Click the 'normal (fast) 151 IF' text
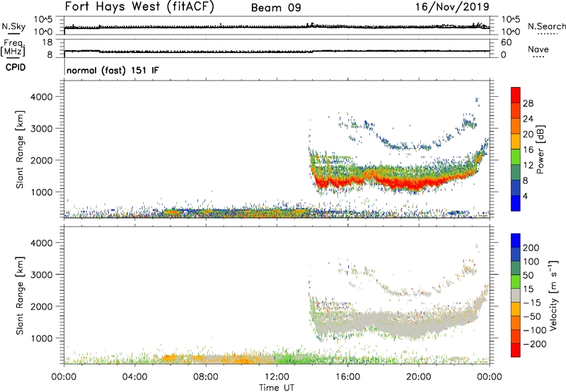The height and width of the screenshot is (392, 566). 112,70
